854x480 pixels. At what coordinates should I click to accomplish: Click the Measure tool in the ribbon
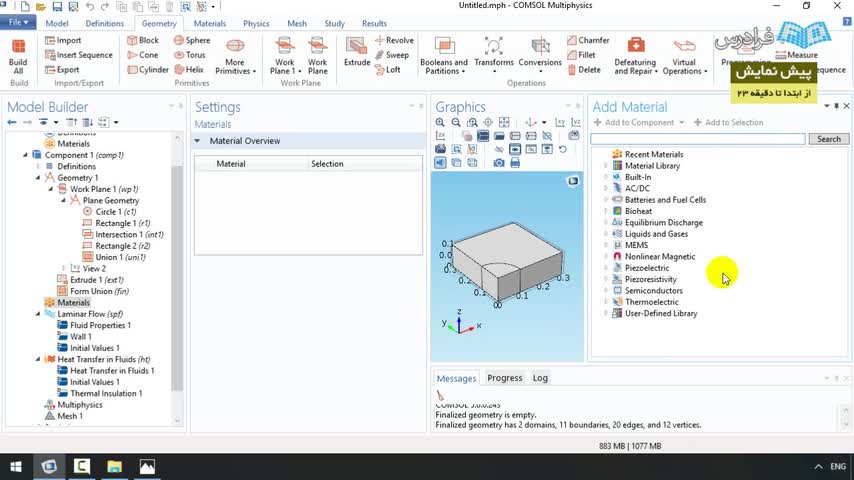point(797,55)
